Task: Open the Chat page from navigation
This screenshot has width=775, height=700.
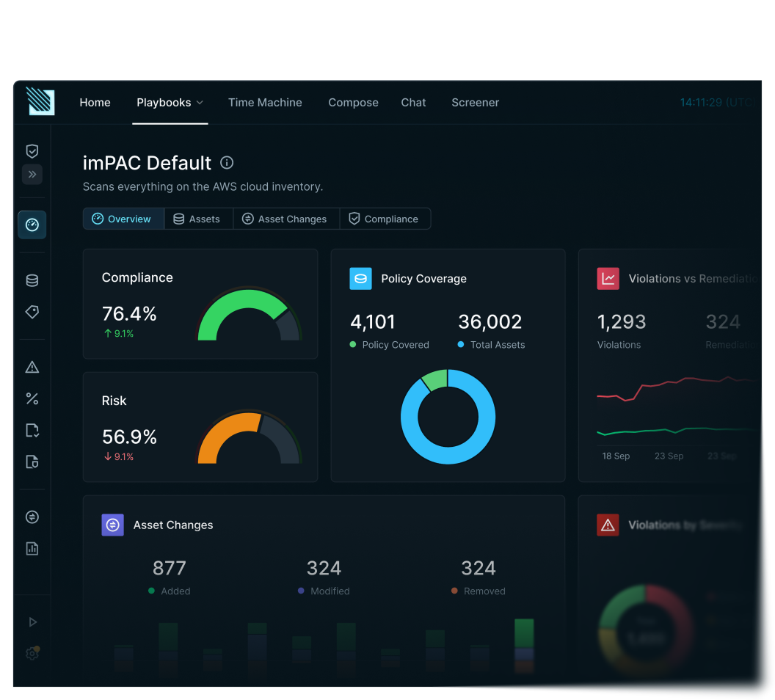Action: click(x=413, y=103)
